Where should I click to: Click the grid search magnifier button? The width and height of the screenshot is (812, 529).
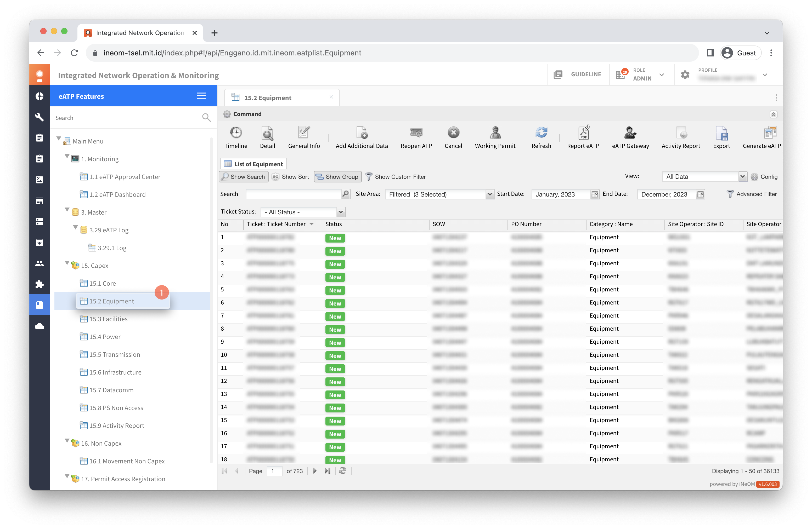(346, 194)
